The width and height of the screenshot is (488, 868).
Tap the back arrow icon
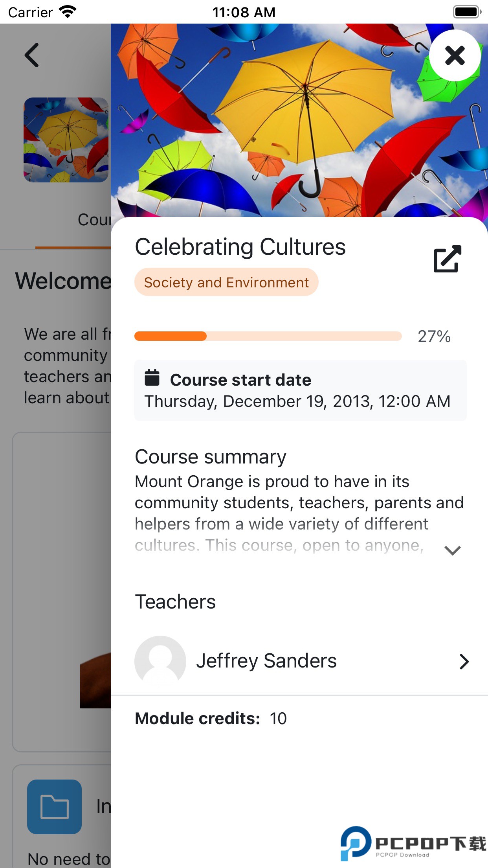[x=32, y=55]
